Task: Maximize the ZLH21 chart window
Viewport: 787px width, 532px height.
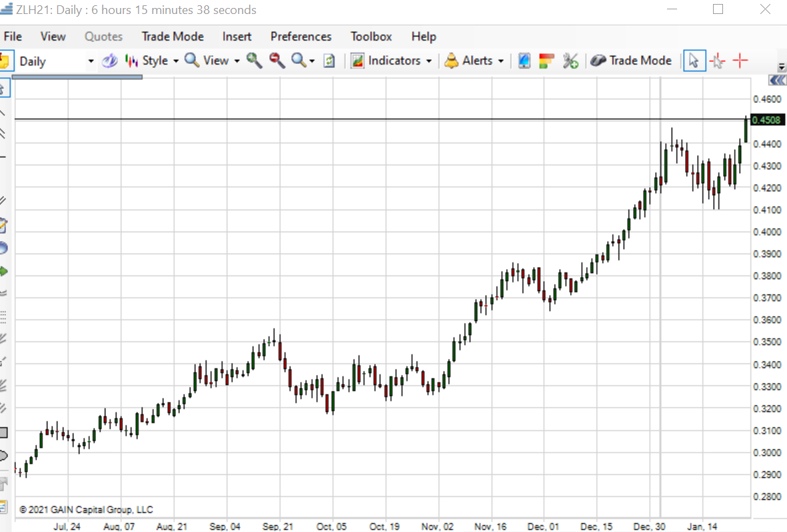Action: (718, 9)
